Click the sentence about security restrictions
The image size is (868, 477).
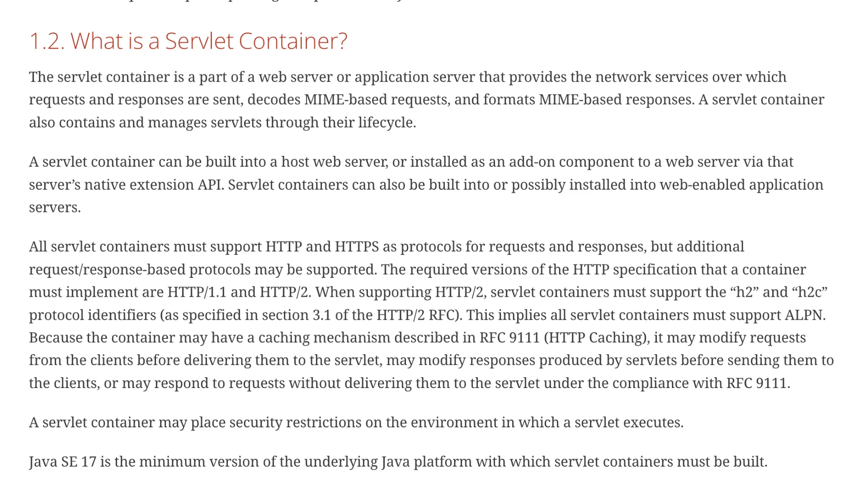(x=356, y=422)
